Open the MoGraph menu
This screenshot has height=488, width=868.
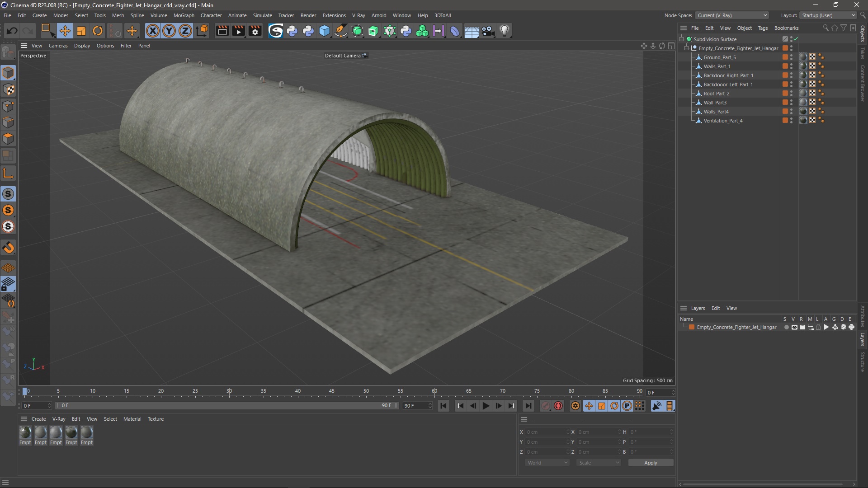[184, 15]
